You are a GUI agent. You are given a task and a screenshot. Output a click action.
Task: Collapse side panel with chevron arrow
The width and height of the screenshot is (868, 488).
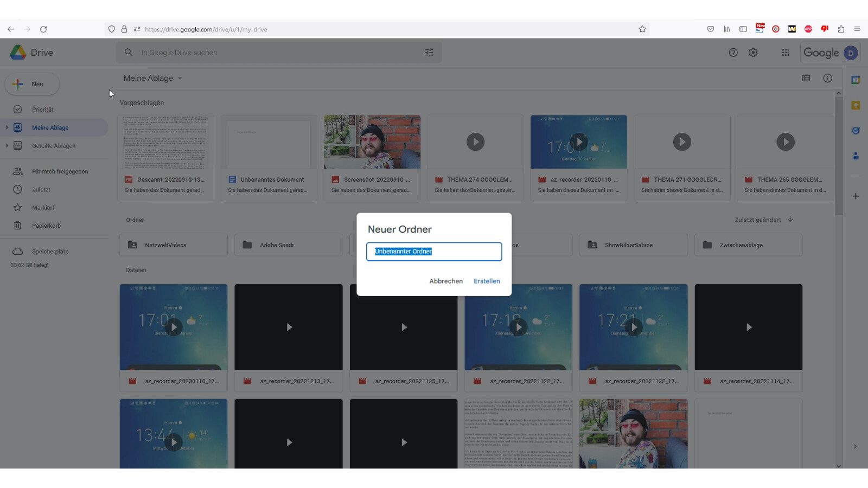coord(855,446)
